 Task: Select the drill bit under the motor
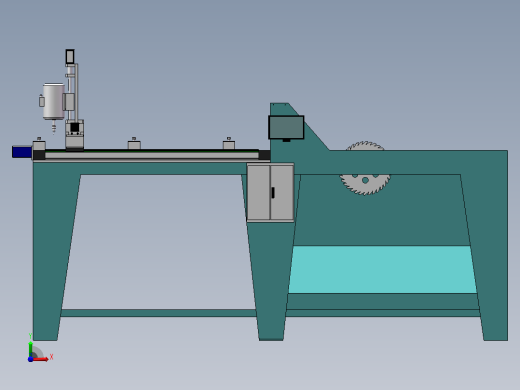pos(53,127)
